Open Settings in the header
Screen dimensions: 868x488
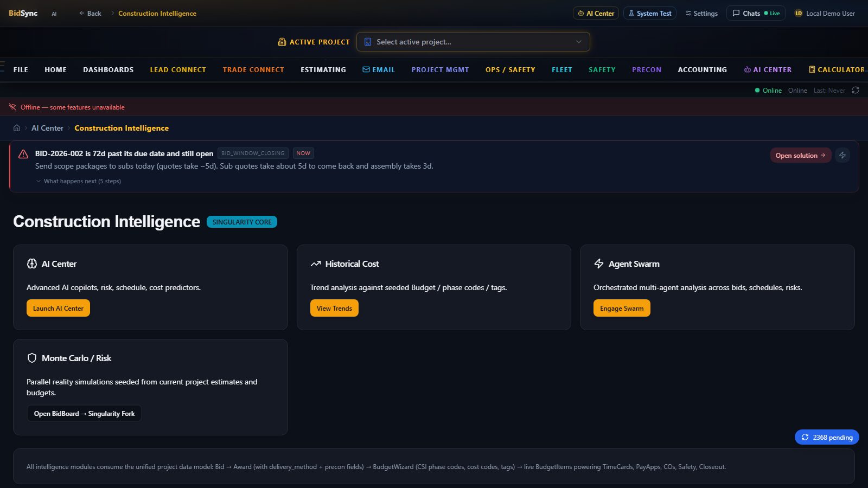coord(701,13)
